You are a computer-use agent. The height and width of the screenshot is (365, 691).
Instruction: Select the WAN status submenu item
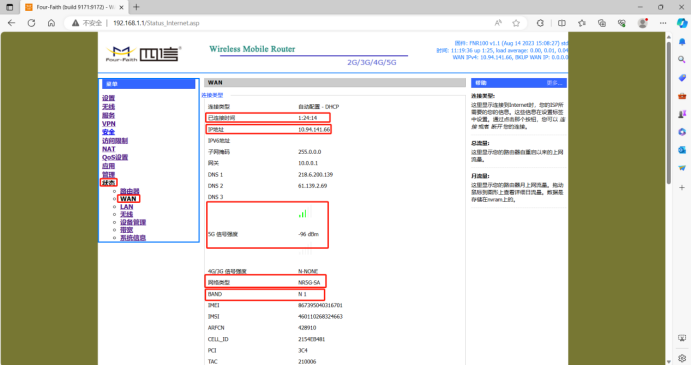[128, 199]
